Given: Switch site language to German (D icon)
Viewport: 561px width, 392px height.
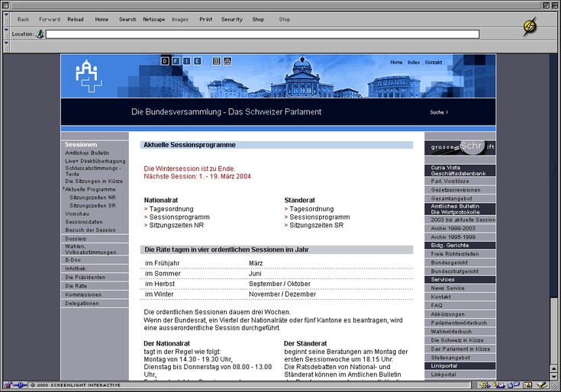Looking at the screenshot, I should tap(165, 61).
